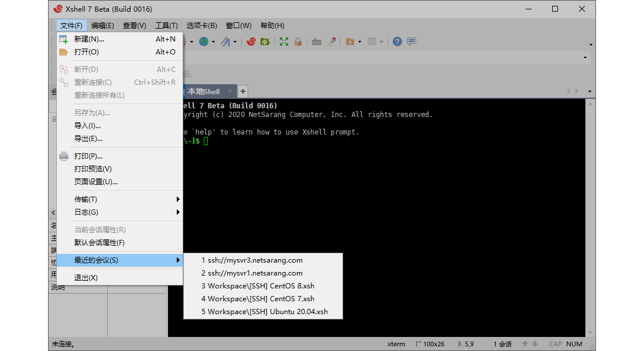
Task: Click the Open folder icon in File menu
Action: [64, 52]
